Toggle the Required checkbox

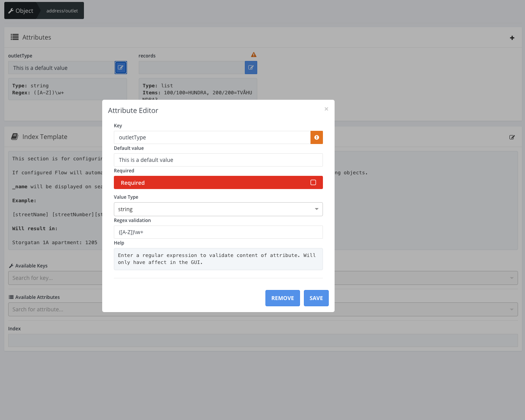(x=313, y=182)
